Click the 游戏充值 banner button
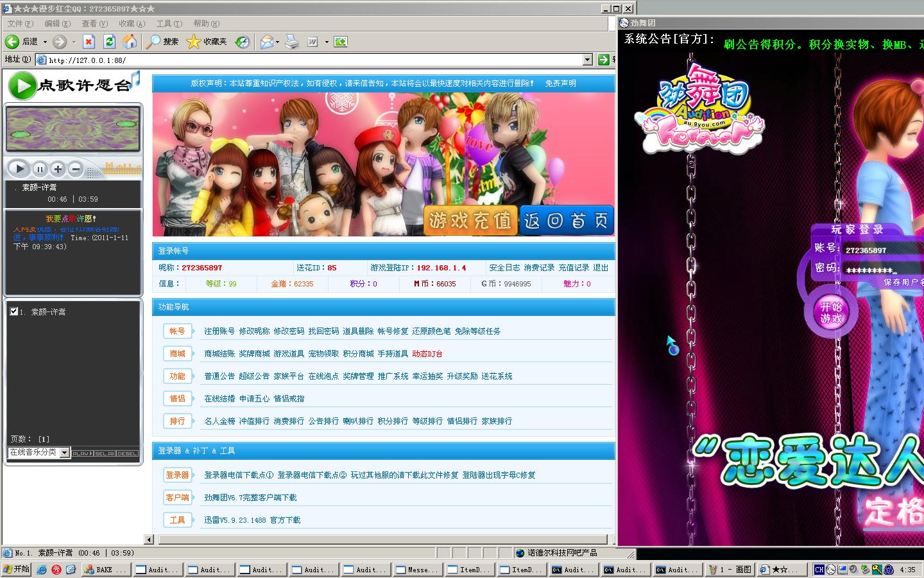 click(470, 221)
